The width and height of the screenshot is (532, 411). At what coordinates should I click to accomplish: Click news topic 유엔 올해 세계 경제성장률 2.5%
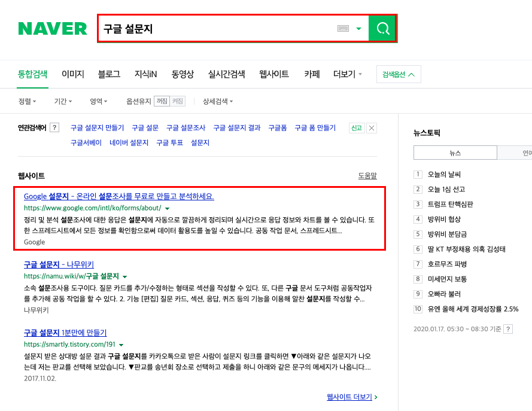point(473,309)
